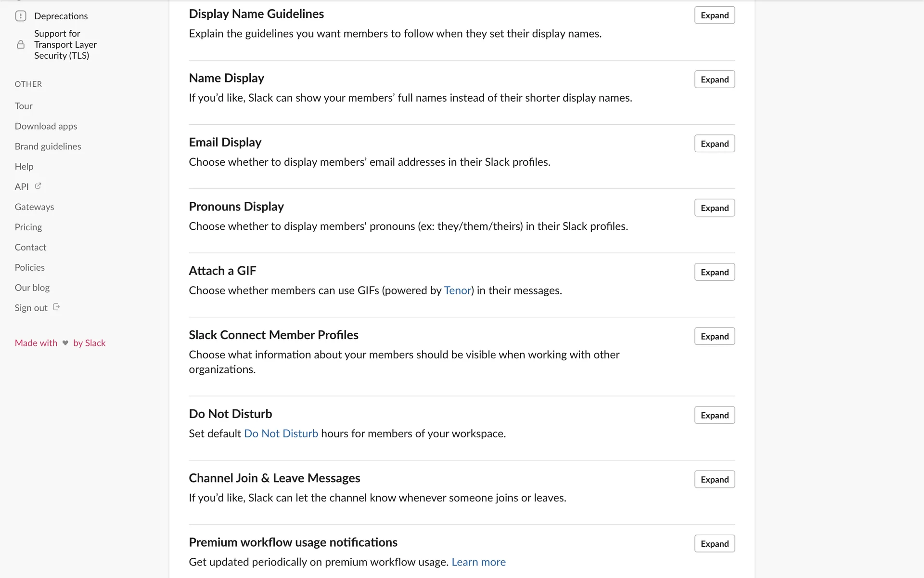The width and height of the screenshot is (924, 578).
Task: Click the API external link icon
Action: pyautogui.click(x=38, y=186)
